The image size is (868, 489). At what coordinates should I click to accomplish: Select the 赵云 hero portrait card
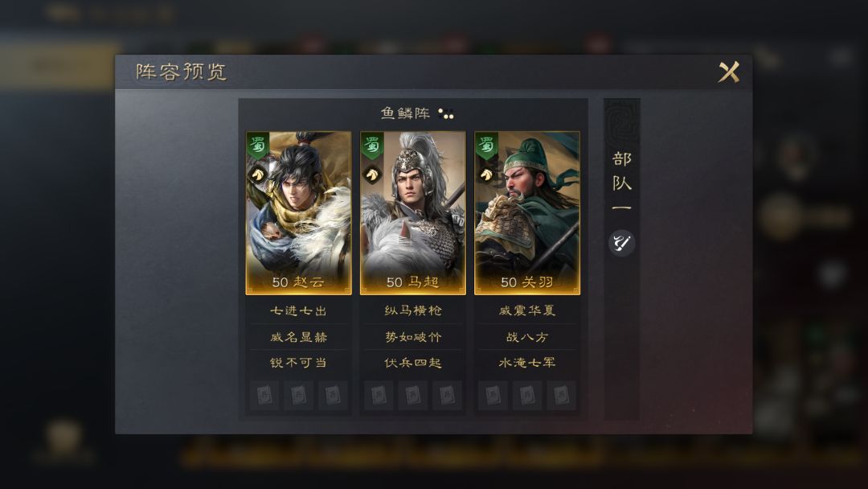[x=298, y=212]
